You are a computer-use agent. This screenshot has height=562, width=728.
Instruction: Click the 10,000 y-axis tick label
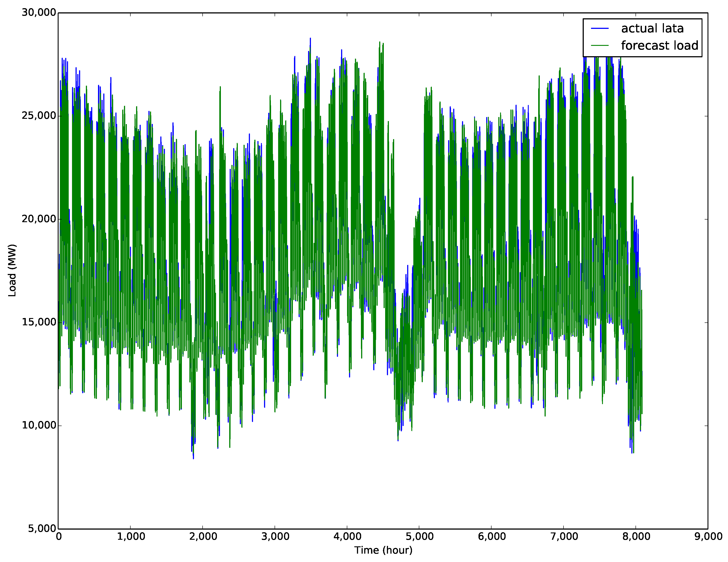pyautogui.click(x=39, y=425)
